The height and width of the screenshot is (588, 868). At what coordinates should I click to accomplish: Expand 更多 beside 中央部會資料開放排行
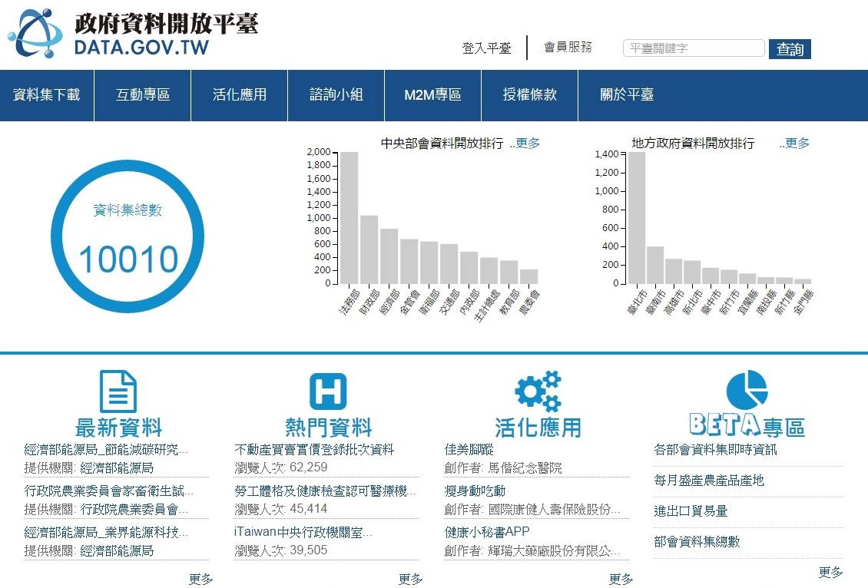(526, 144)
